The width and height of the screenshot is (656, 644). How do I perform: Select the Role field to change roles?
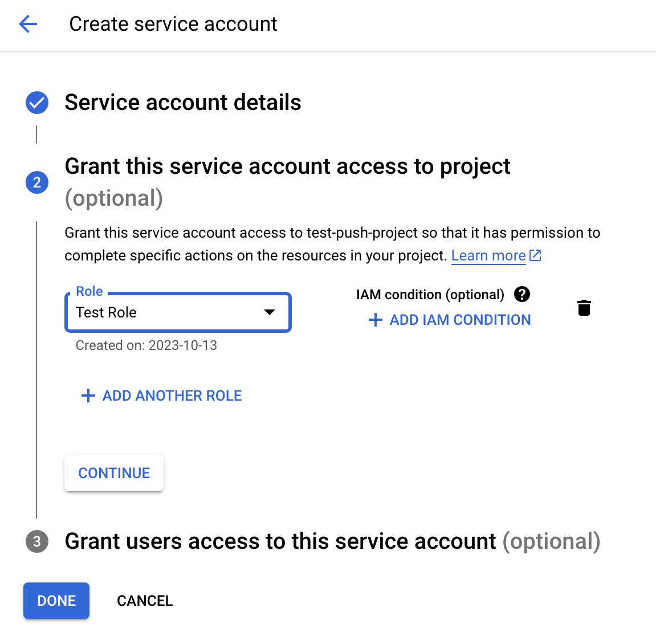tap(160, 312)
